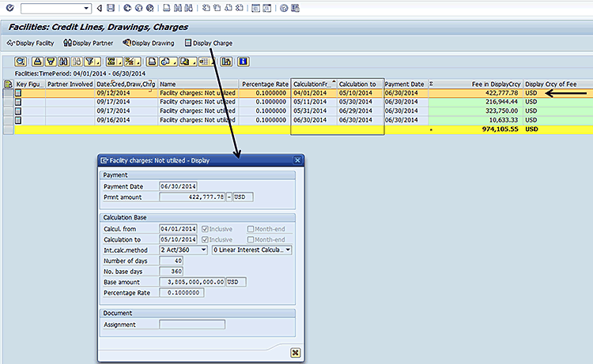Click the Find Next icon in top toolbar
593x364 pixels.
coord(188,8)
